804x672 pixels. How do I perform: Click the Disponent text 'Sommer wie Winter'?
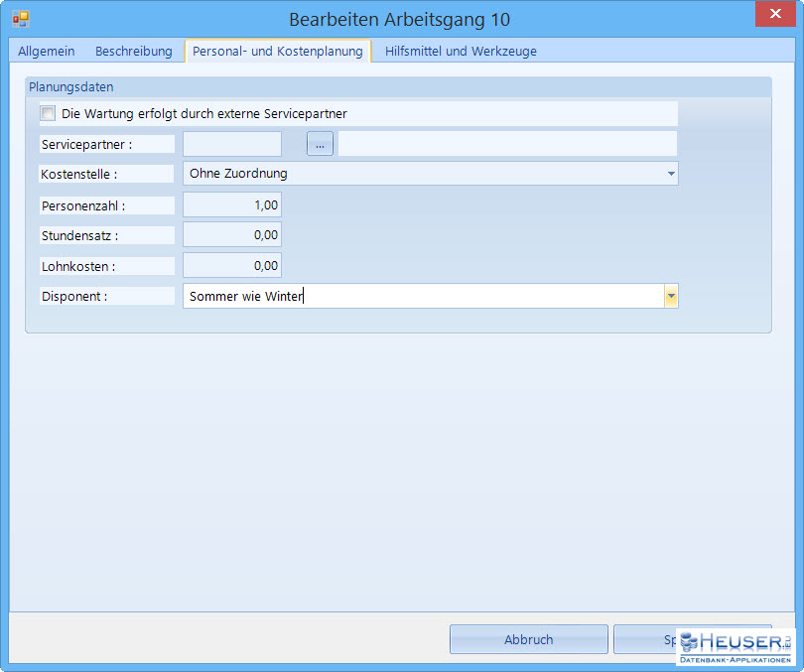click(x=245, y=296)
